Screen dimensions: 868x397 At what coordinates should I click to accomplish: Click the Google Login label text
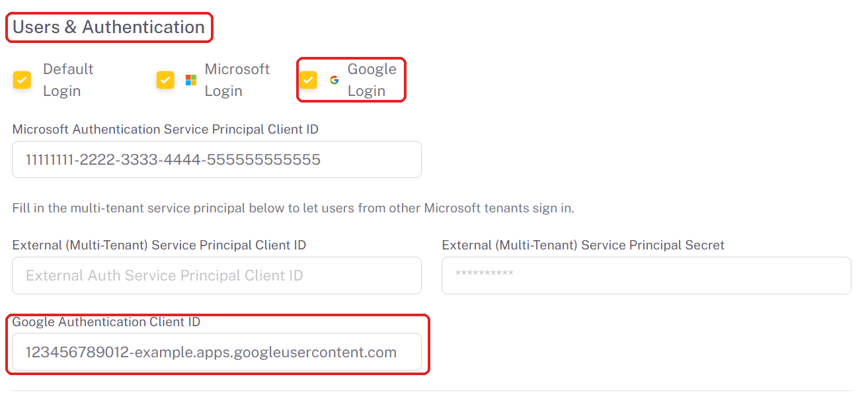pyautogui.click(x=372, y=80)
